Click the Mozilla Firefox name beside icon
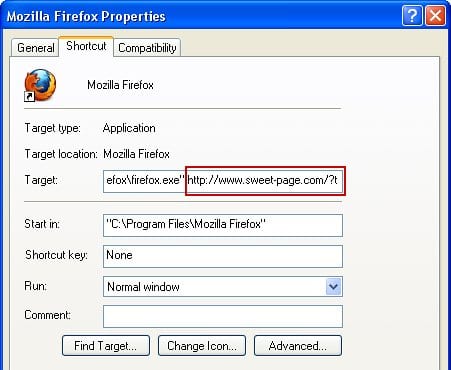 point(120,85)
